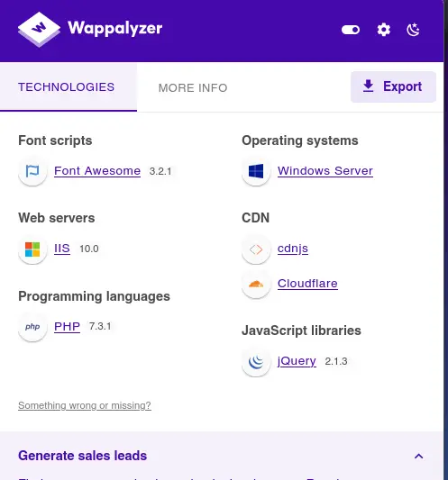Click Something wrong or missing link
Image resolution: width=448 pixels, height=480 pixels.
click(85, 405)
